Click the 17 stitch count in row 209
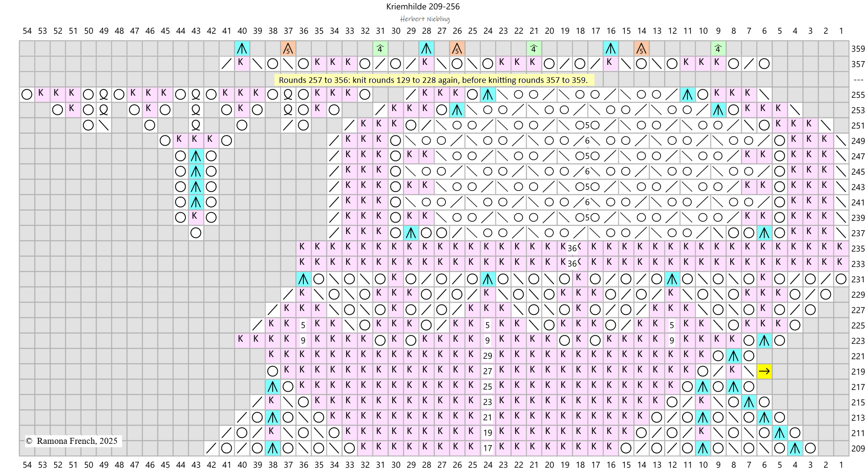This screenshot has width=868, height=475. (487, 448)
